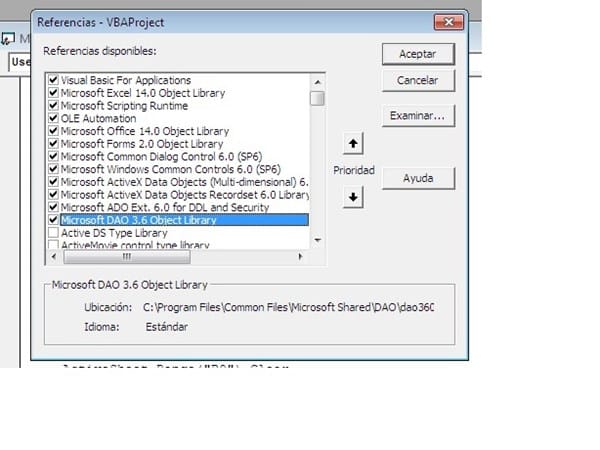
Task: Open the Examinar... file browser
Action: [418, 116]
